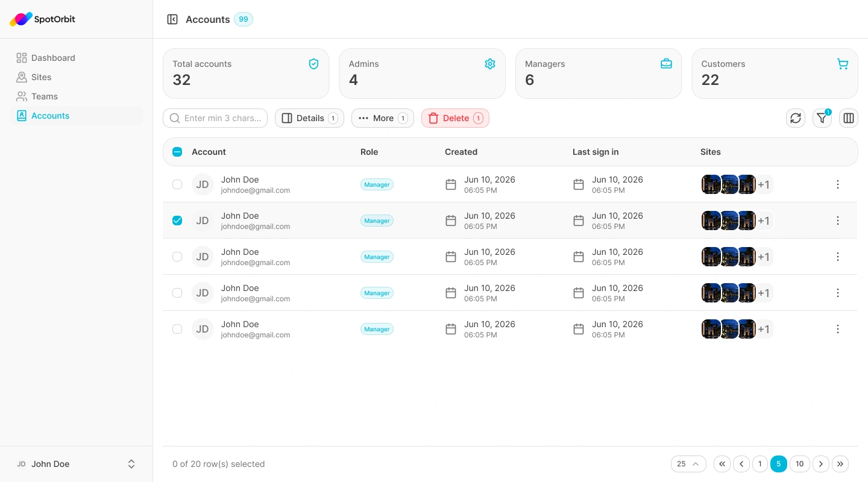The image size is (868, 482).
Task: Collapse the sidebar using the panel icon
Action: coord(172,19)
